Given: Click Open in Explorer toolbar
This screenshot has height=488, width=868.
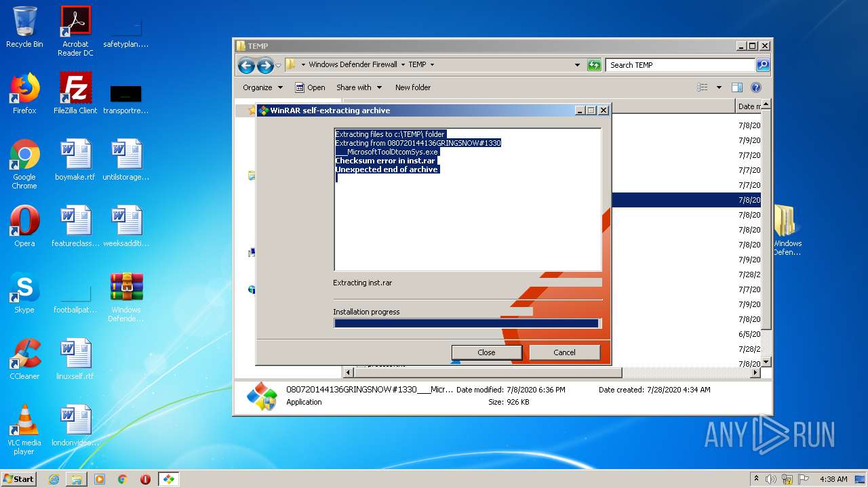Looking at the screenshot, I should 310,87.
